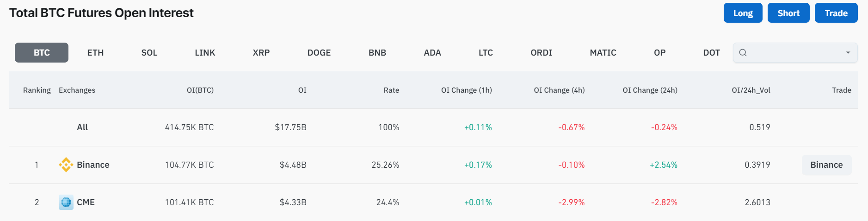
Task: Choose the XRP tab
Action: [261, 53]
